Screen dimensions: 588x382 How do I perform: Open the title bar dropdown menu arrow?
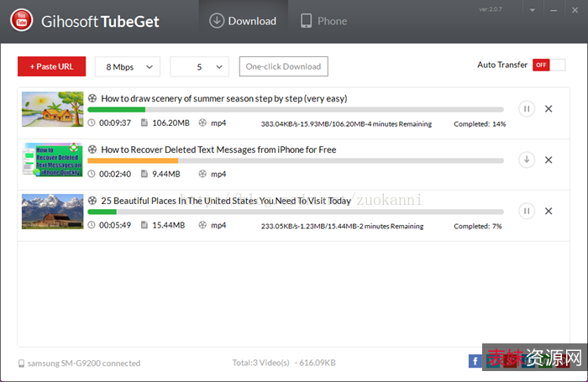[x=532, y=11]
